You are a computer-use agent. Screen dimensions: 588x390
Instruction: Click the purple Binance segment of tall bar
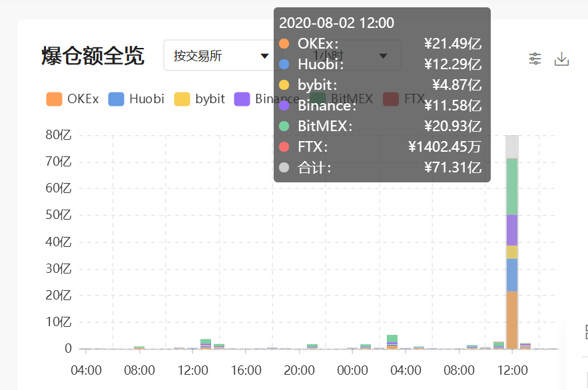[512, 230]
